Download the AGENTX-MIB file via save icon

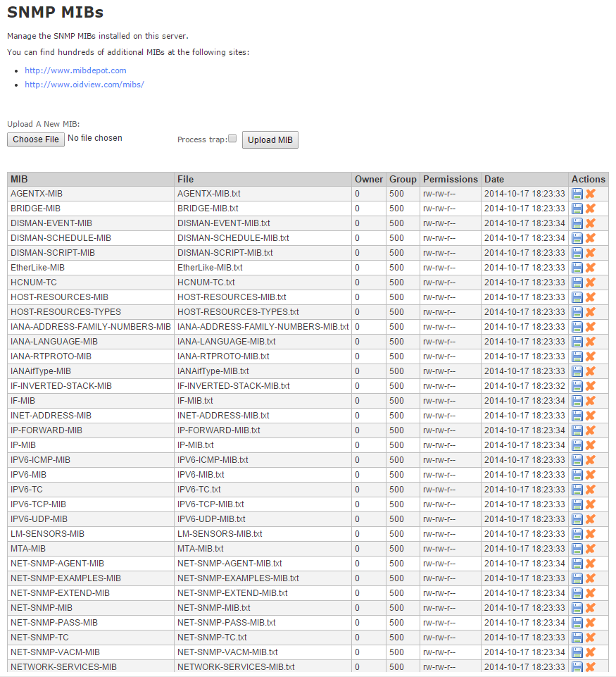pos(577,194)
